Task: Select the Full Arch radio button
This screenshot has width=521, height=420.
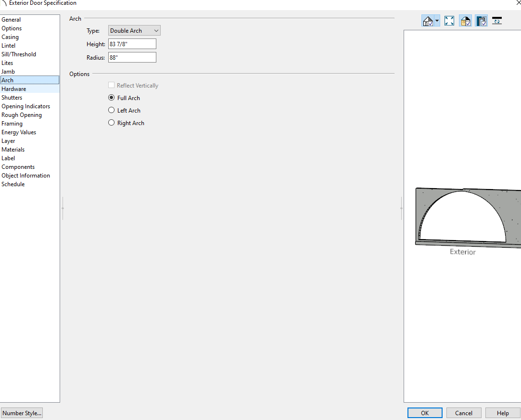Action: pyautogui.click(x=112, y=98)
